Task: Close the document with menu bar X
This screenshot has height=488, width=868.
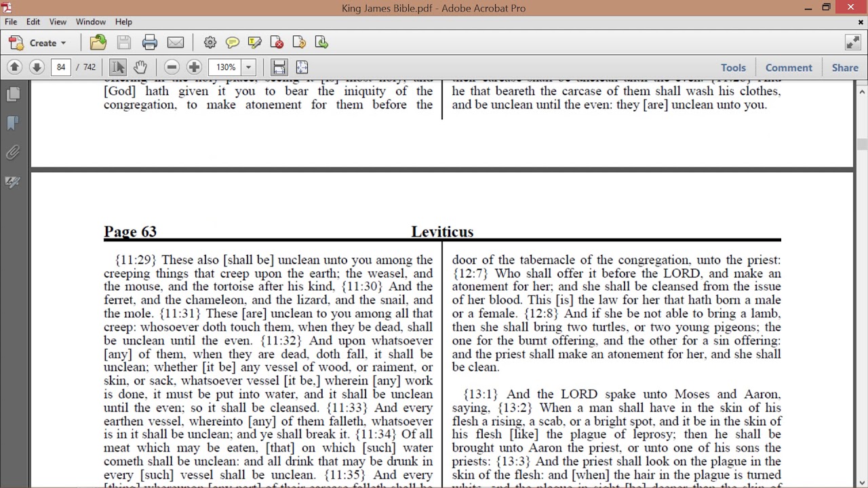Action: tap(861, 22)
